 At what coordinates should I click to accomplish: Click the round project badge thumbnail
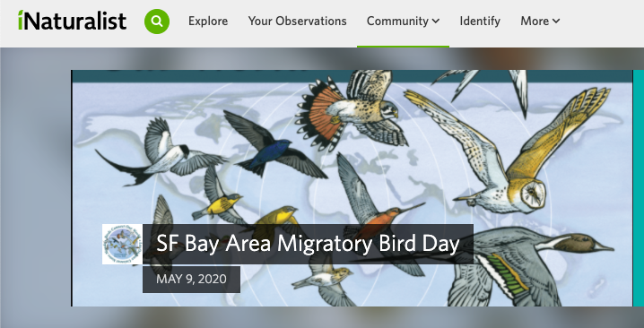[122, 244]
